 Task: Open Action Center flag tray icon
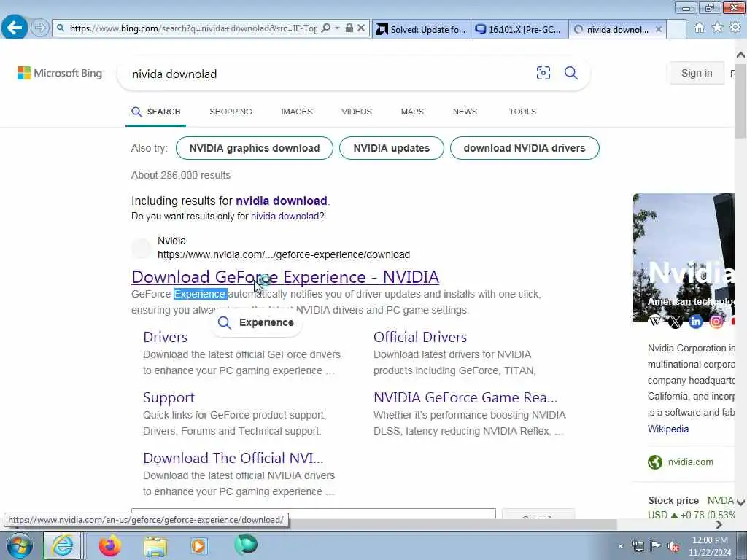[656, 545]
